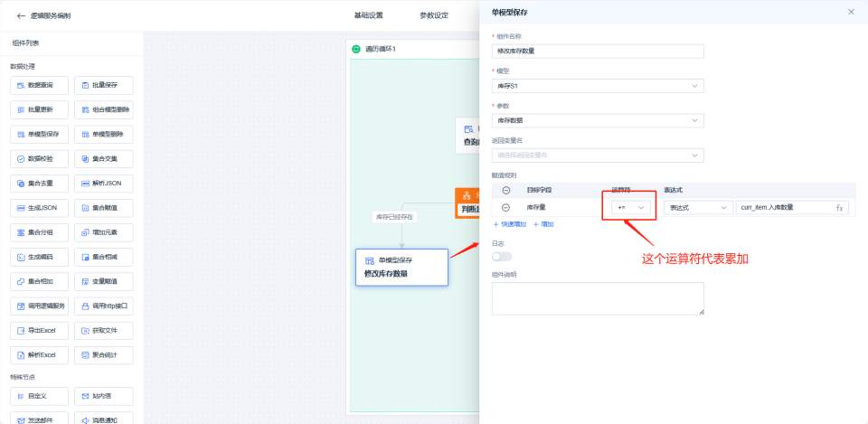Image resolution: width=868 pixels, height=424 pixels.
Task: Click the 集合相加 component icon
Action: click(x=21, y=282)
